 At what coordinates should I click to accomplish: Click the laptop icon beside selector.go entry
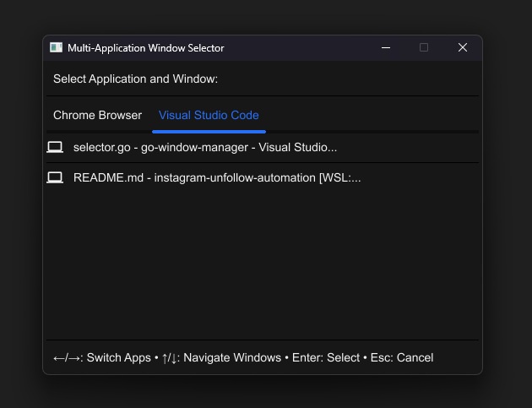(55, 147)
